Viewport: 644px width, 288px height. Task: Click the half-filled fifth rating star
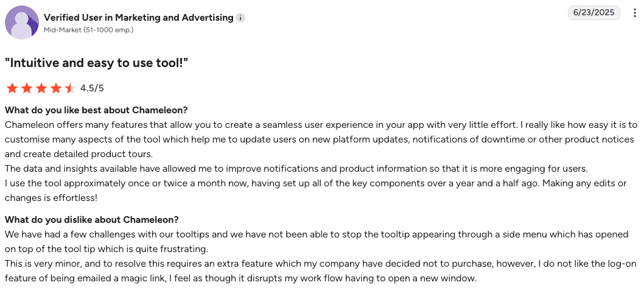70,88
